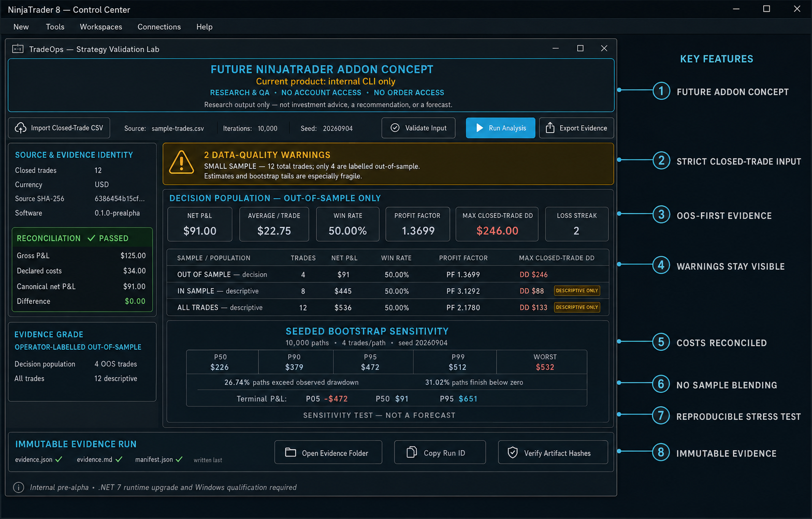Click the cloud upload icon on Import CSV
This screenshot has height=519, width=812.
[x=21, y=128]
